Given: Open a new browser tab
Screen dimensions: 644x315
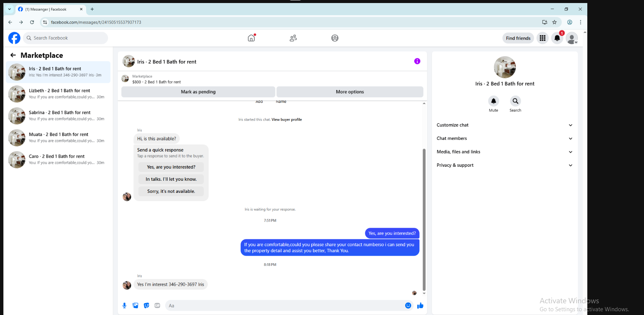Looking at the screenshot, I should tap(92, 9).
